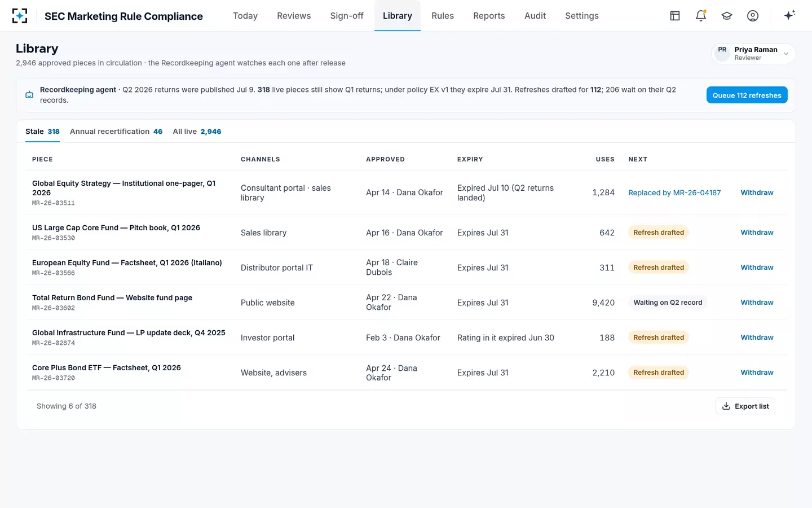Open the layout panel icon
This screenshot has width=812, height=508.
(675, 16)
